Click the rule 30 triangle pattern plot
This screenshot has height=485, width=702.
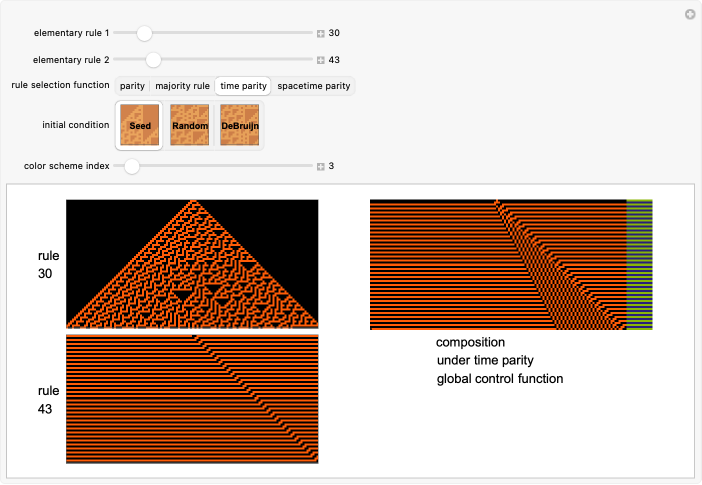pos(192,264)
